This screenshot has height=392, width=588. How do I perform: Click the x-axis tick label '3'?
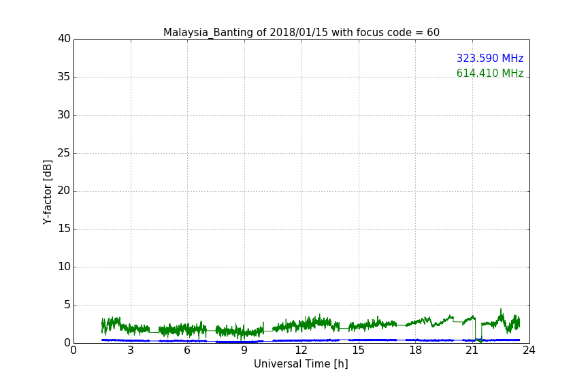(x=131, y=350)
